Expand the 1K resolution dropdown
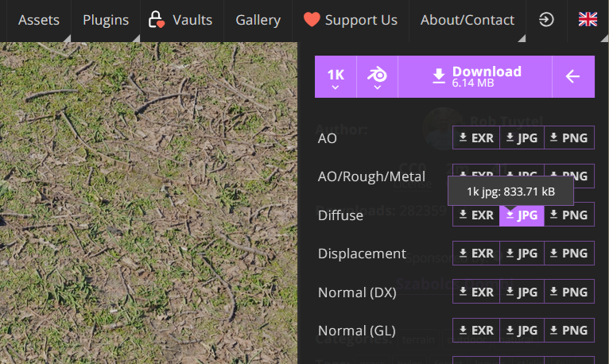Image resolution: width=609 pixels, height=364 pixels. [336, 76]
